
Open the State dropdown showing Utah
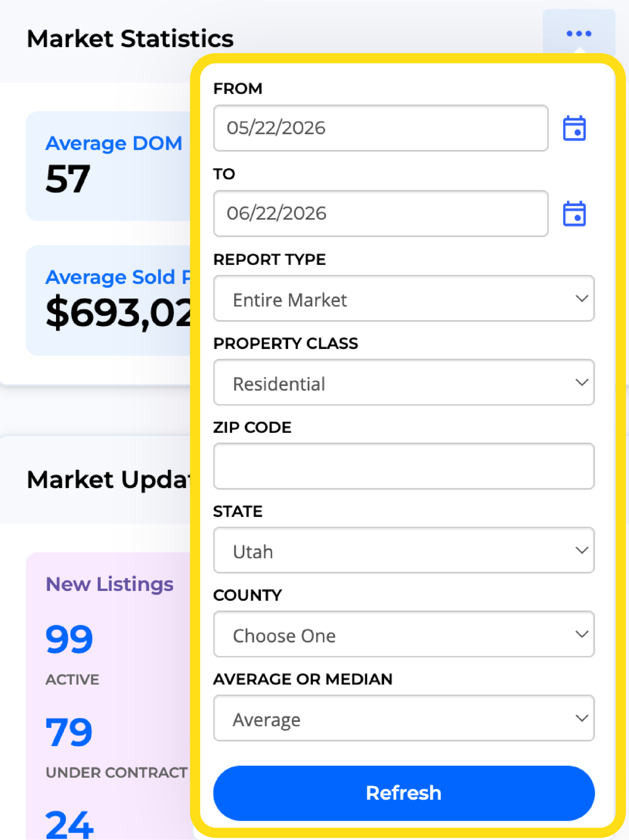coord(404,550)
